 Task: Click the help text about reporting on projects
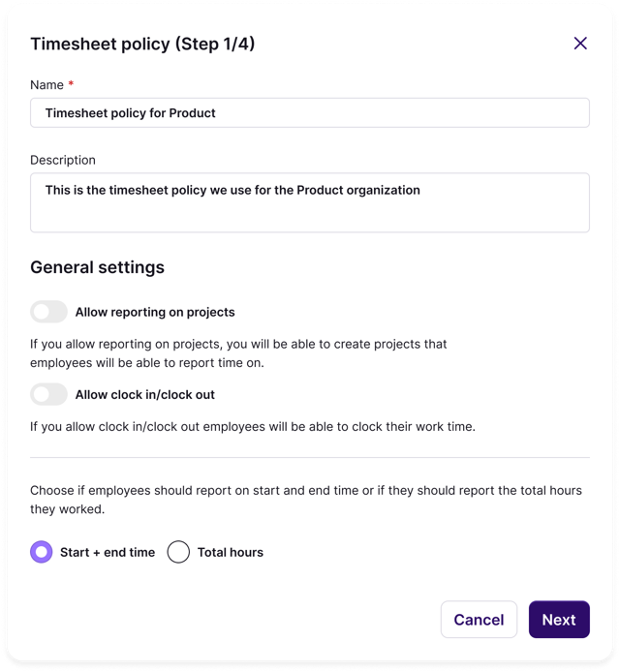click(x=238, y=352)
